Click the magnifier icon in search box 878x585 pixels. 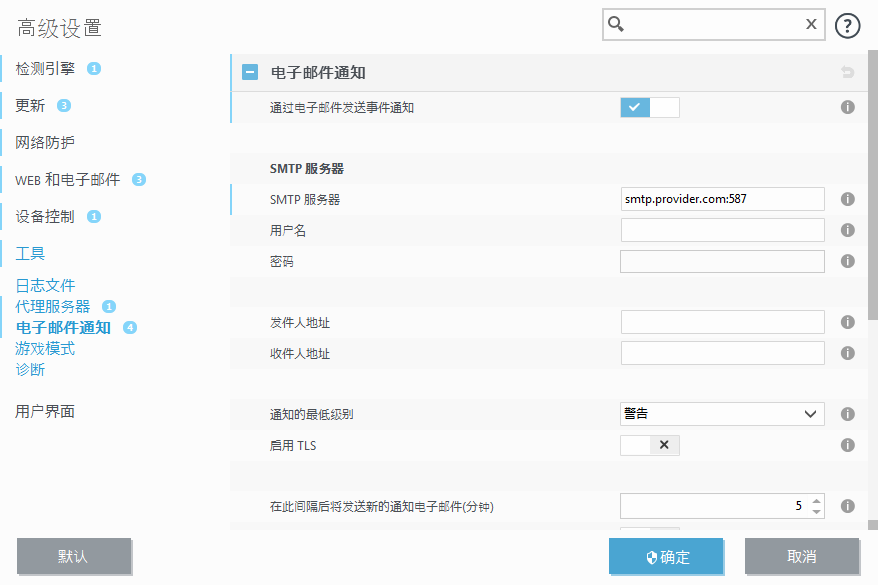click(x=614, y=24)
